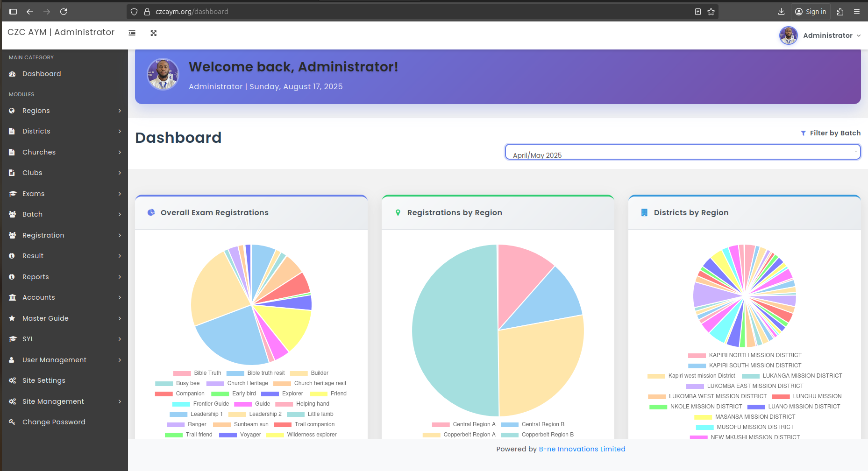Click the Change Password key icon

pos(12,422)
